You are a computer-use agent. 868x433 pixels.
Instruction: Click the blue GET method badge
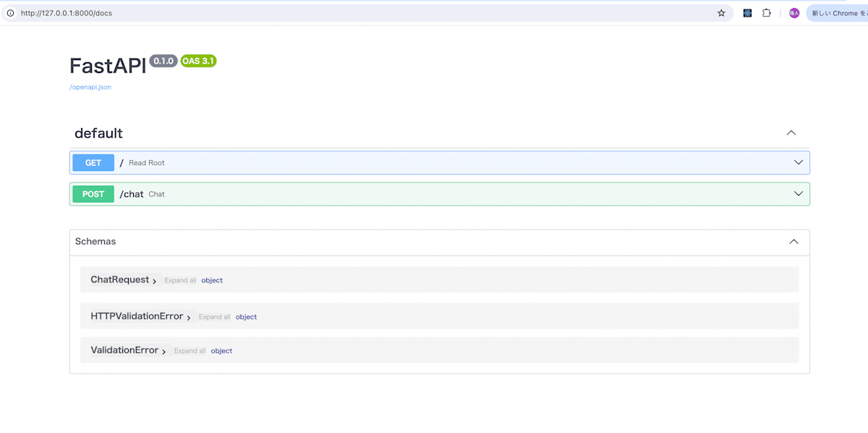pos(93,163)
